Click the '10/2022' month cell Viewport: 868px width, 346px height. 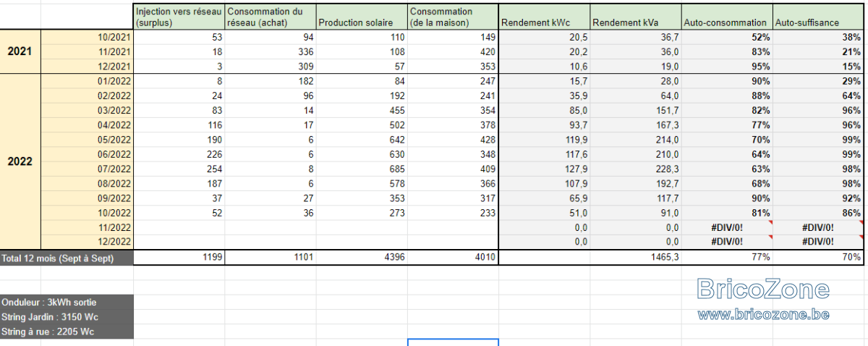[x=88, y=213]
